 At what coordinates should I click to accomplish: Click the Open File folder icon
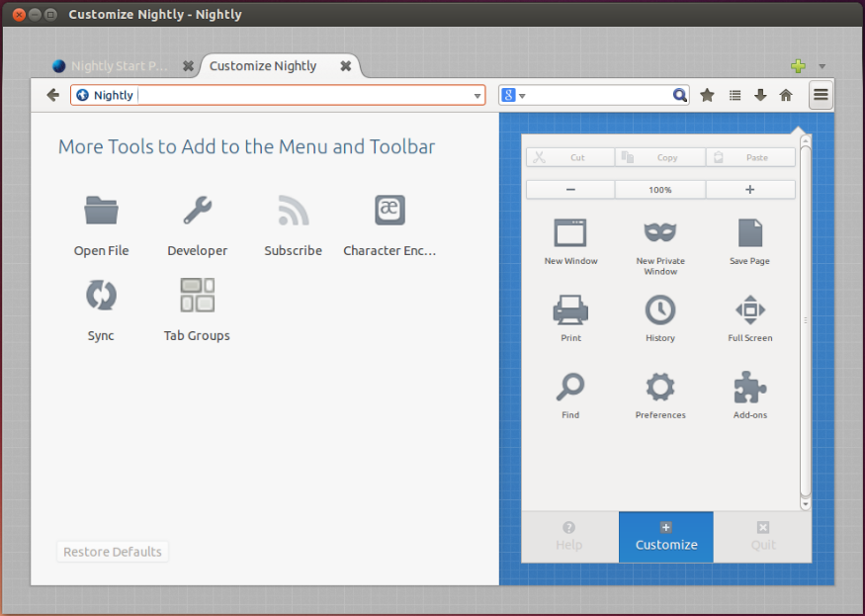(101, 211)
